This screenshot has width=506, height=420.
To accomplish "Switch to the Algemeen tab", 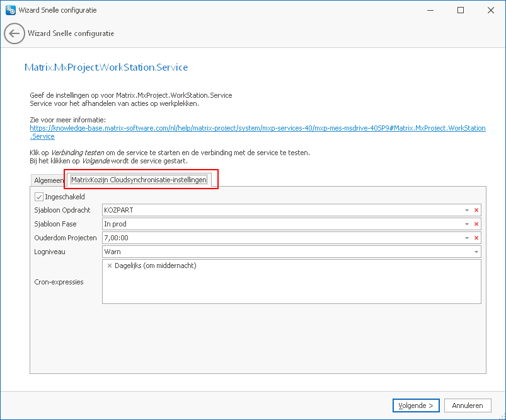I will (x=48, y=180).
